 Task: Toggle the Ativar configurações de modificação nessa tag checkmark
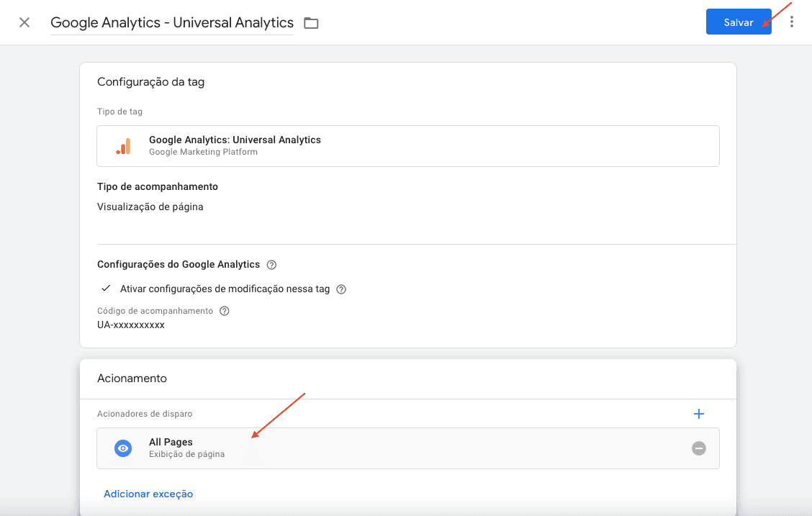(x=106, y=289)
